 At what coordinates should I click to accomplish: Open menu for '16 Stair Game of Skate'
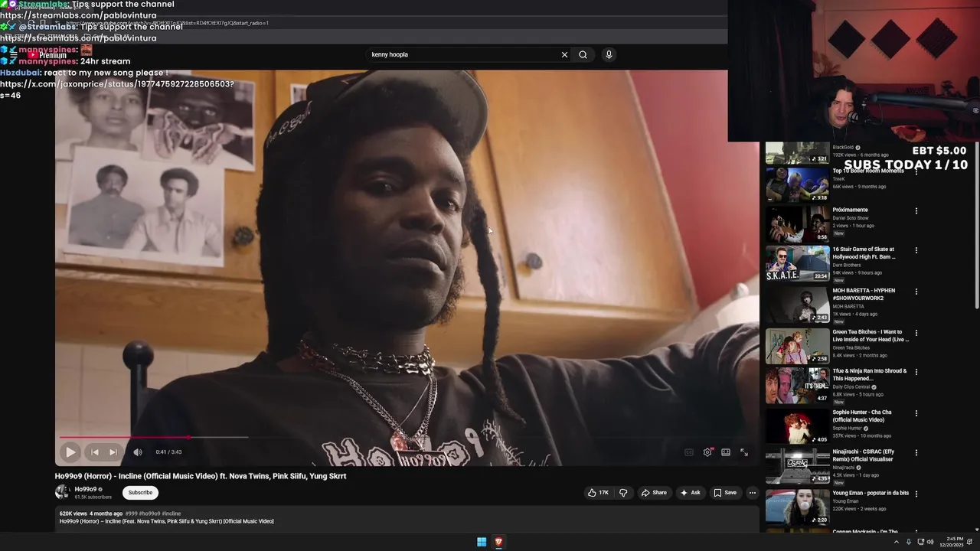tap(916, 250)
